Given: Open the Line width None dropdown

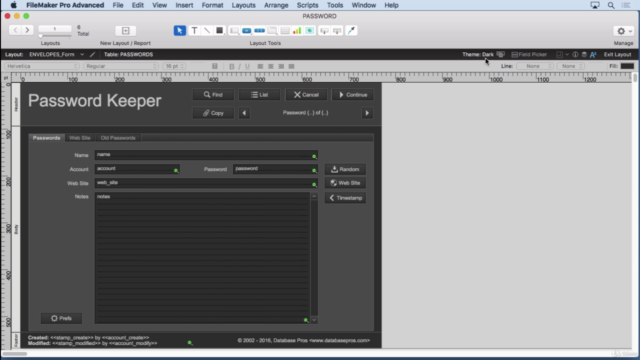Looking at the screenshot, I should [x=571, y=66].
